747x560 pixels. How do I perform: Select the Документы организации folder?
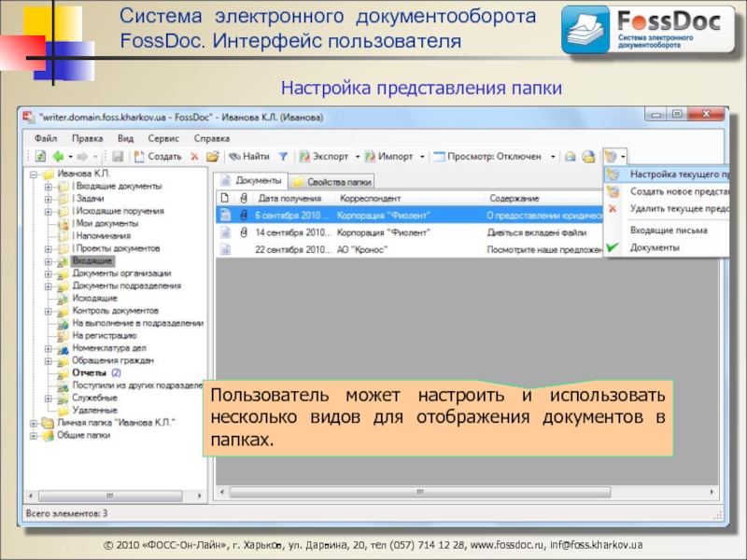(121, 273)
